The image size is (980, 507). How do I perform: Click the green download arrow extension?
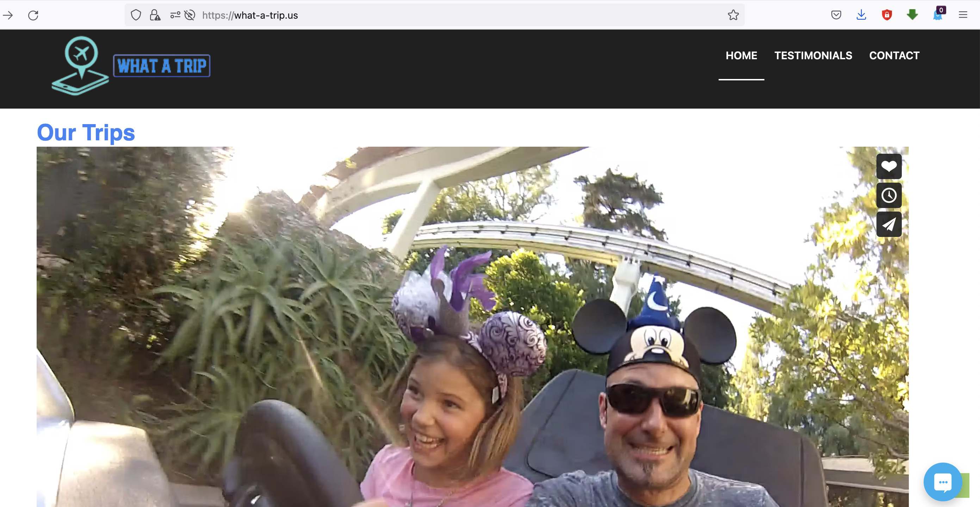[x=912, y=15]
